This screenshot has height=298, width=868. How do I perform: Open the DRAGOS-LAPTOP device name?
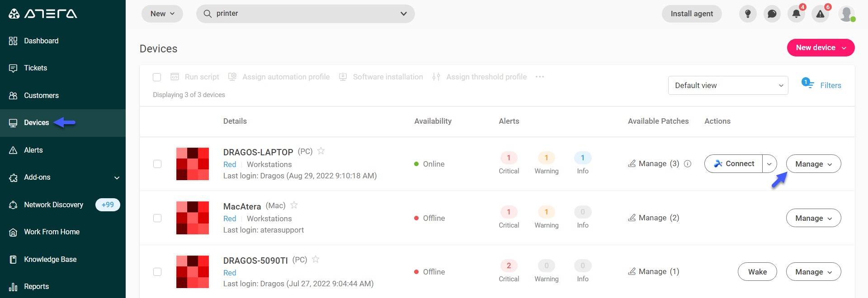258,152
